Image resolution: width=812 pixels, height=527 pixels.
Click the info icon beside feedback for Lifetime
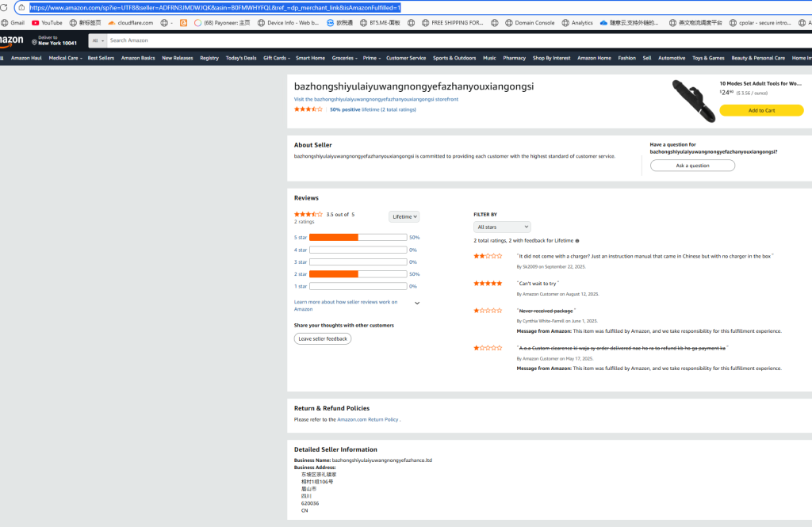pos(576,241)
